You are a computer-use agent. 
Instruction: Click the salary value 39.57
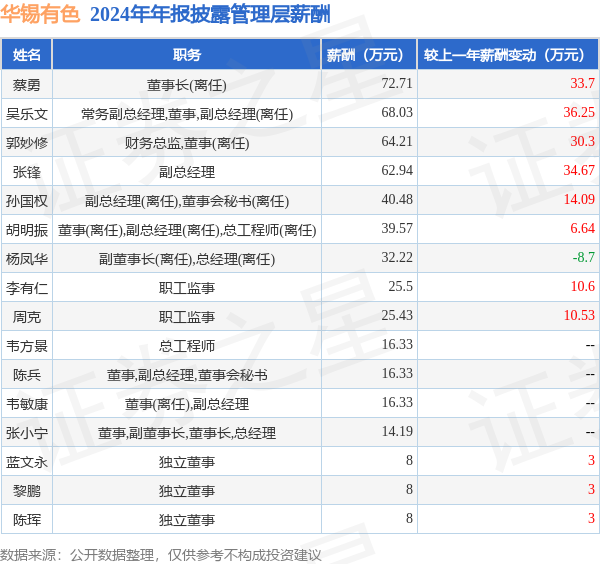point(397,228)
